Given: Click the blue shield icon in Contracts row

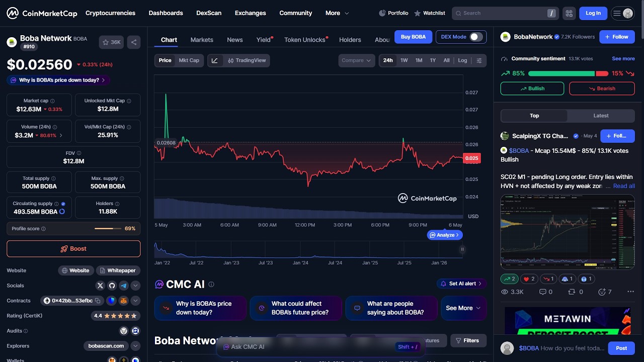Looking at the screenshot, I should point(111,301).
